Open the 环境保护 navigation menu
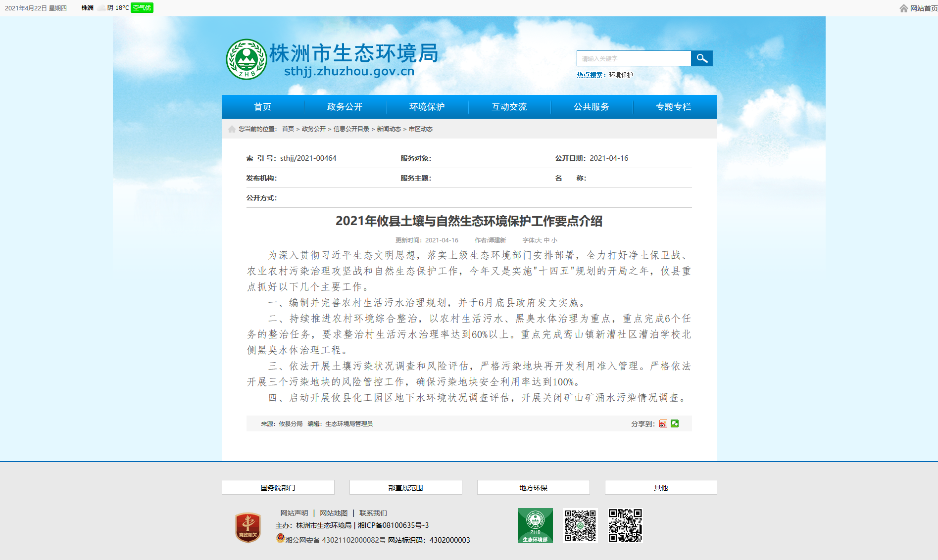The image size is (938, 560). (x=427, y=107)
